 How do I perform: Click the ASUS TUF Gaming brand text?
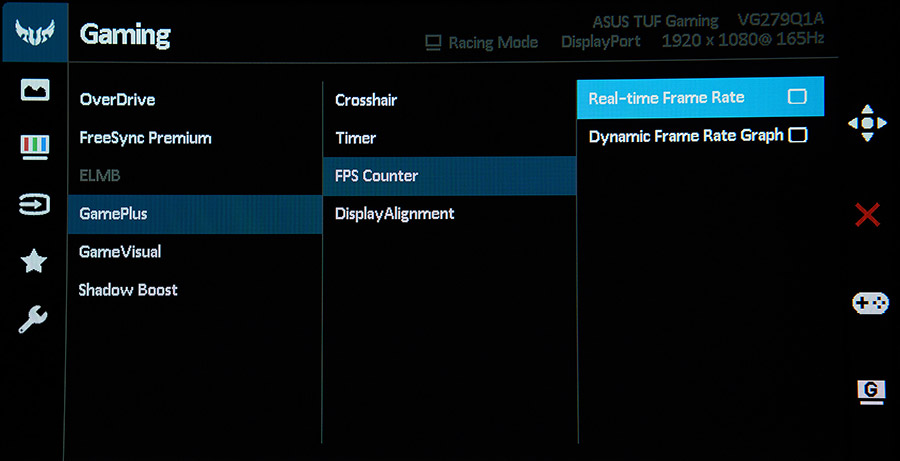coord(655,22)
